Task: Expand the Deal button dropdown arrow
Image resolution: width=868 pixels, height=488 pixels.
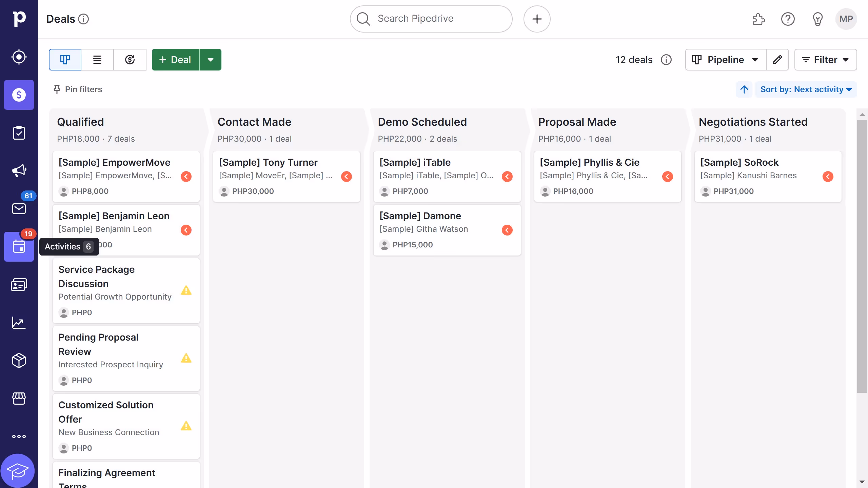Action: 211,60
